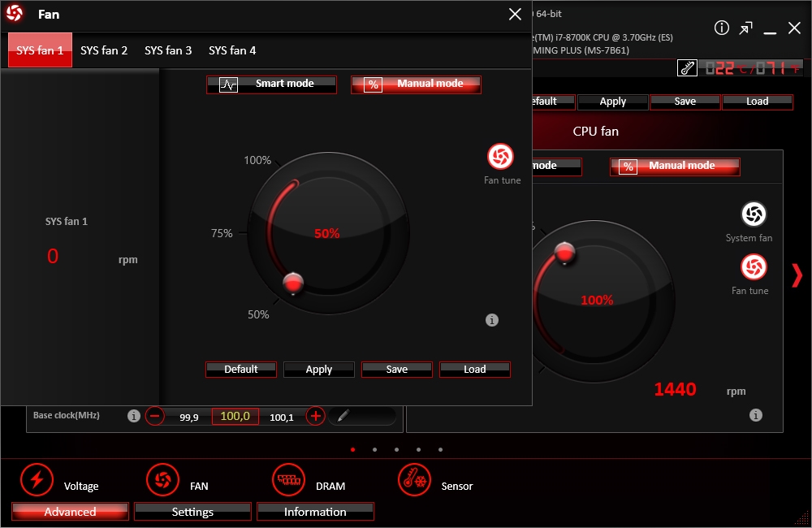
Task: Open the Voltage lightning icon
Action: point(37,480)
